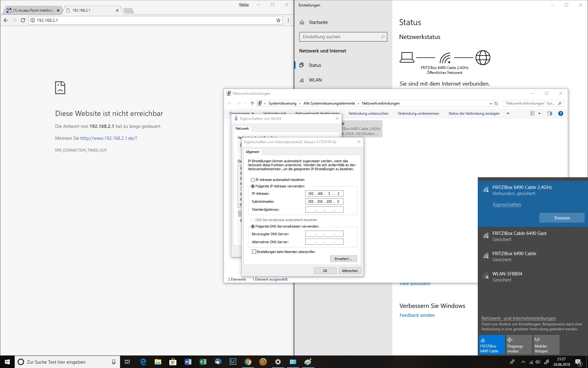Toggle the Flugzeugmodus tile
588x368 pixels.
[x=518, y=345]
